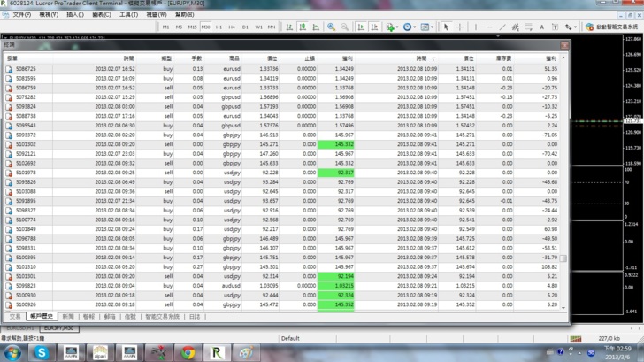Click the order history vertical scrollbar
The width and height of the screenshot is (644, 362).
563,177
